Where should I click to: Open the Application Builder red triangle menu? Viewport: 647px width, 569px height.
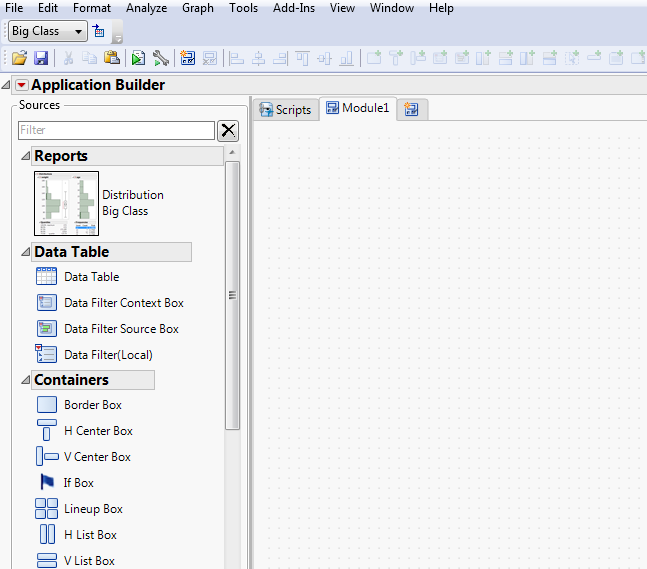22,86
